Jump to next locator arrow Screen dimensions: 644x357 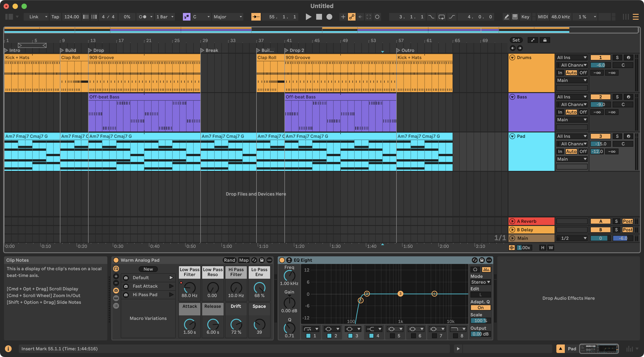pyautogui.click(x=520, y=48)
